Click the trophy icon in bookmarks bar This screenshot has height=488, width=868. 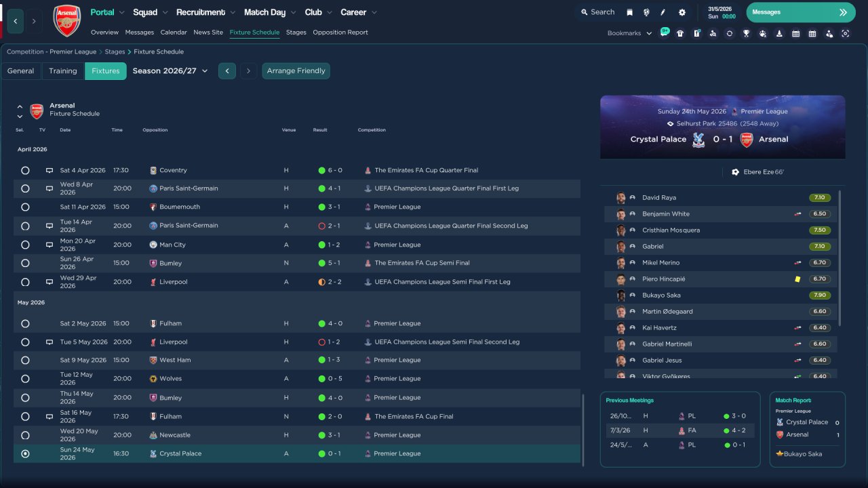point(746,33)
